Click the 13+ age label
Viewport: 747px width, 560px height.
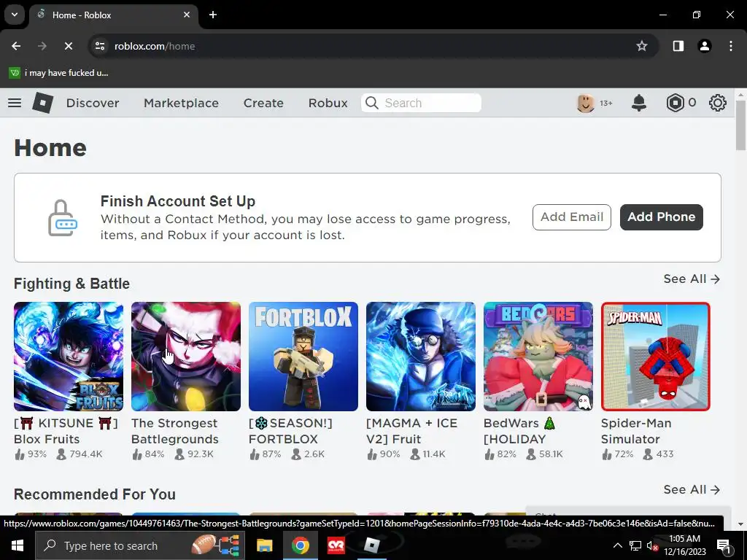click(x=606, y=103)
